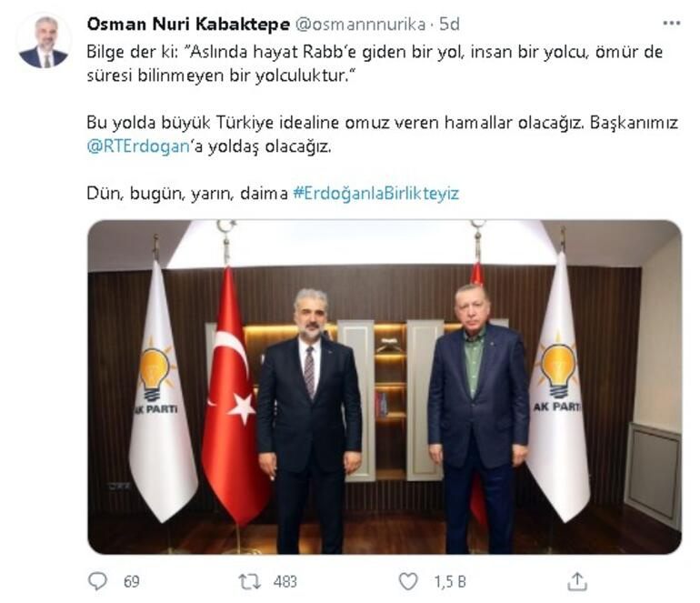This screenshot has width=700, height=603.
Task: Click the left AK PARTİ flag in photo
Action: pos(160,388)
